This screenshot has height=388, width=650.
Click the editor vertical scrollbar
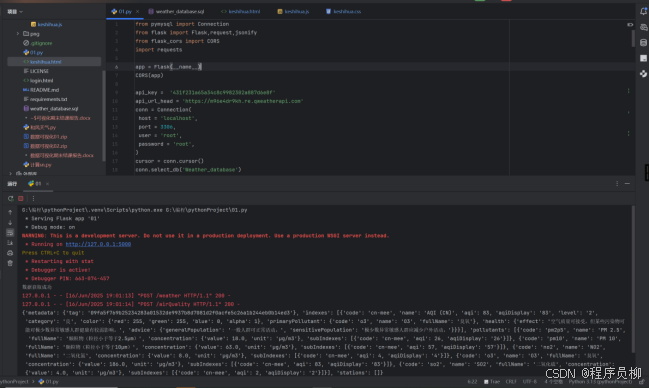(x=633, y=38)
